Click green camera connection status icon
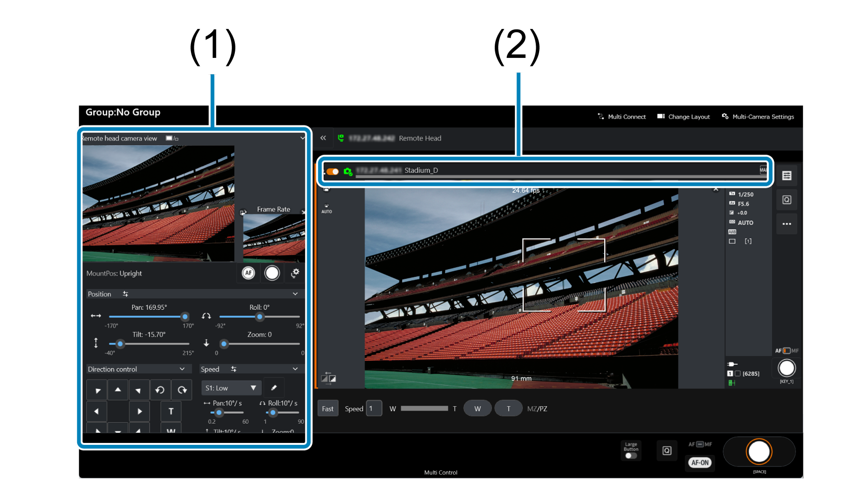 point(348,171)
